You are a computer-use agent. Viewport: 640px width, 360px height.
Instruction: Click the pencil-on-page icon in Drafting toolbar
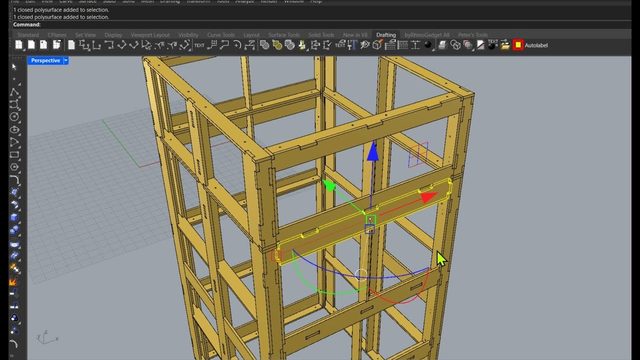(x=480, y=45)
